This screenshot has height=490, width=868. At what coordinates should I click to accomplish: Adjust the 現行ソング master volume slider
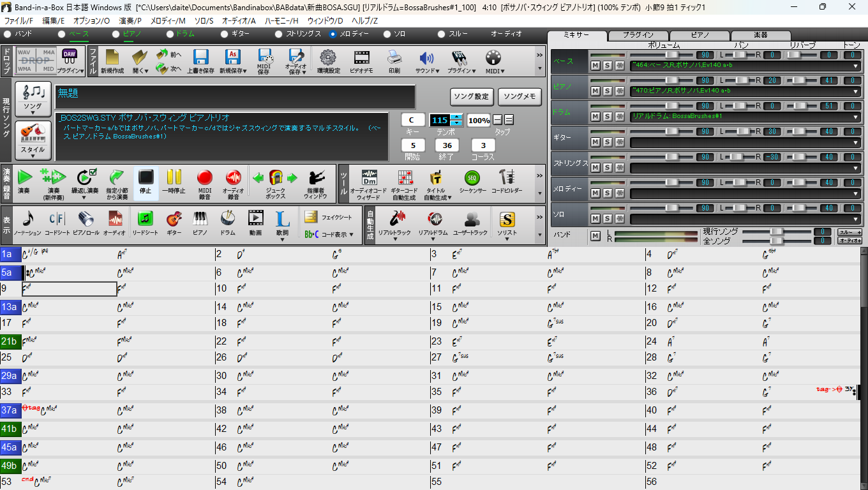point(777,232)
